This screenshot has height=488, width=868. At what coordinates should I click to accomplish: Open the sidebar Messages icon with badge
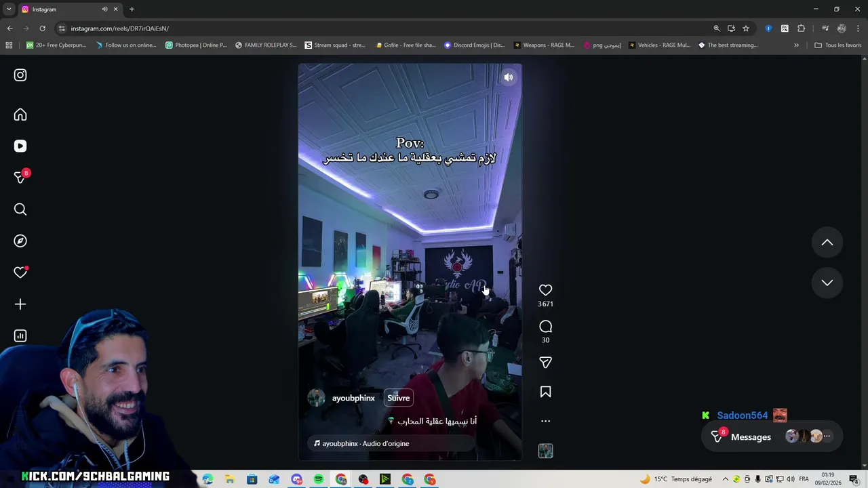point(20,178)
